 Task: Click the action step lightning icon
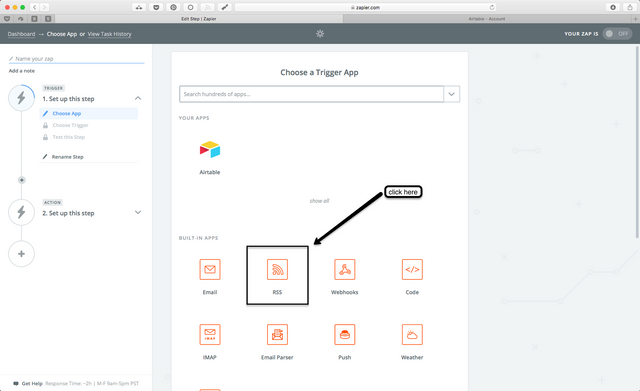pos(21,212)
